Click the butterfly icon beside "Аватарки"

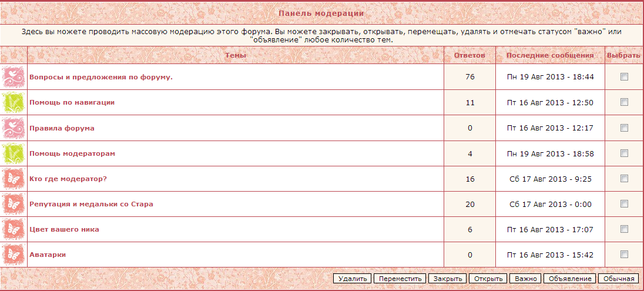(x=14, y=255)
